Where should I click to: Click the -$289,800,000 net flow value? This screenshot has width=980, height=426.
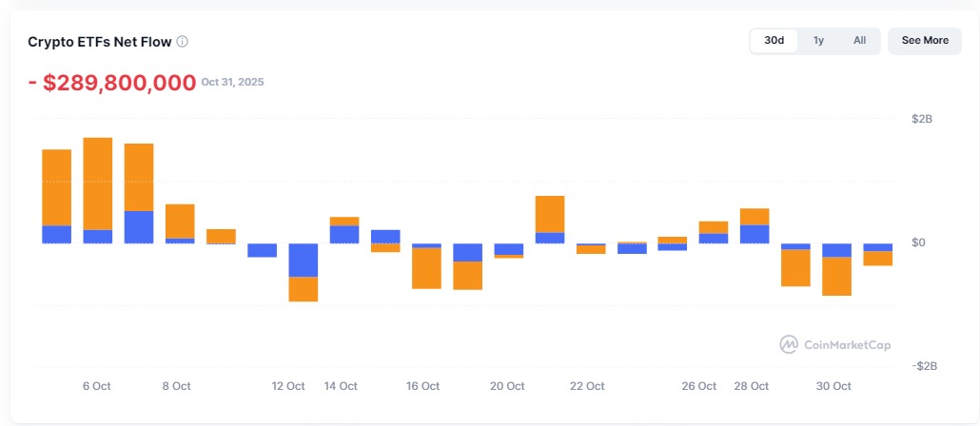pyautogui.click(x=112, y=83)
